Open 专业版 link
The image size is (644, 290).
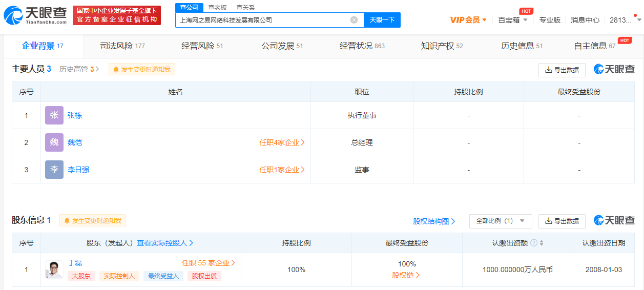(x=550, y=20)
